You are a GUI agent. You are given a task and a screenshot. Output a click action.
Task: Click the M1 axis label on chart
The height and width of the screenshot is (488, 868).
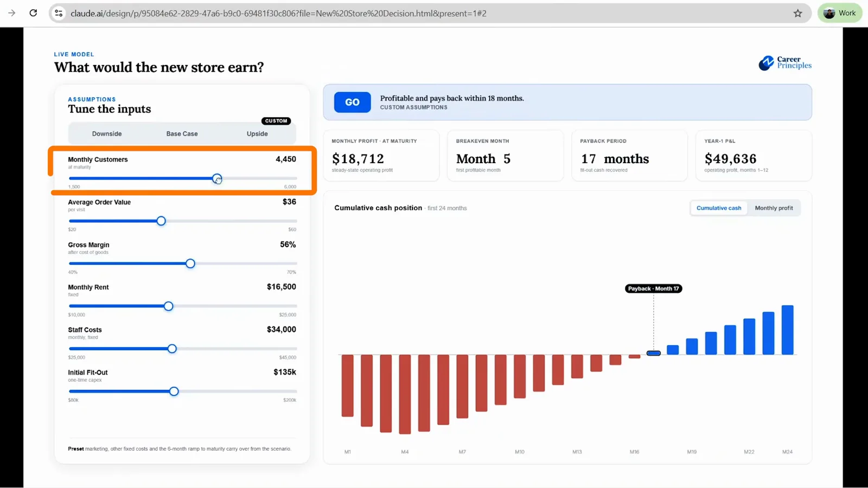[348, 452]
